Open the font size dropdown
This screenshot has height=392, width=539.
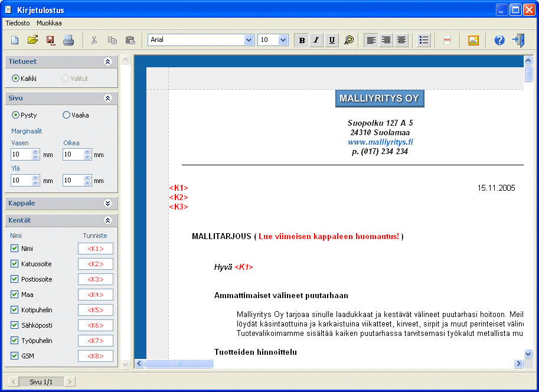click(283, 40)
